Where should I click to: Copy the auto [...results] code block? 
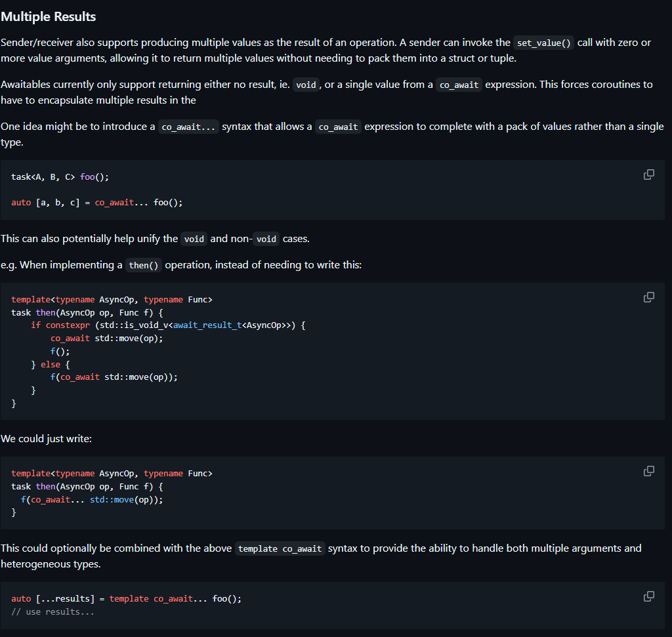(x=648, y=596)
